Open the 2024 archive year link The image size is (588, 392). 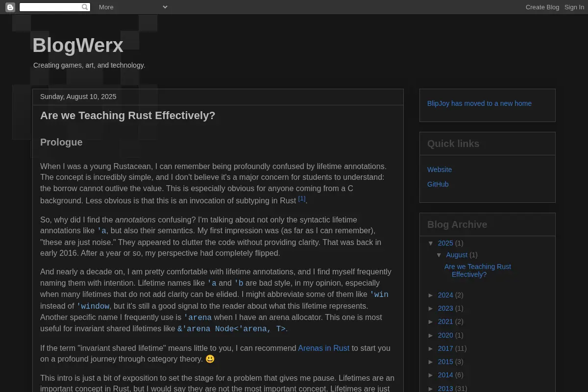[445, 295]
